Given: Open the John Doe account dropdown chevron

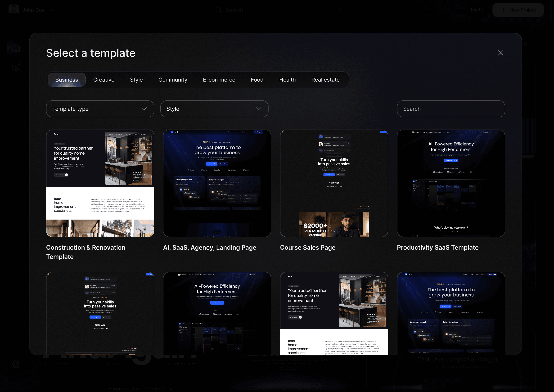Looking at the screenshot, I should [x=51, y=10].
